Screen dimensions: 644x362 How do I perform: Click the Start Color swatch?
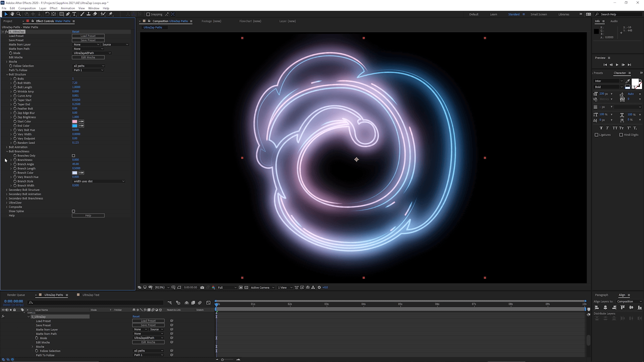click(74, 121)
